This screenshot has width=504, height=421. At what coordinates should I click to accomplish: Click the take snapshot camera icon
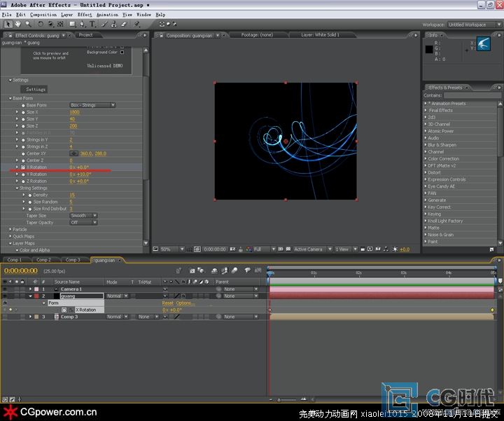pos(232,249)
